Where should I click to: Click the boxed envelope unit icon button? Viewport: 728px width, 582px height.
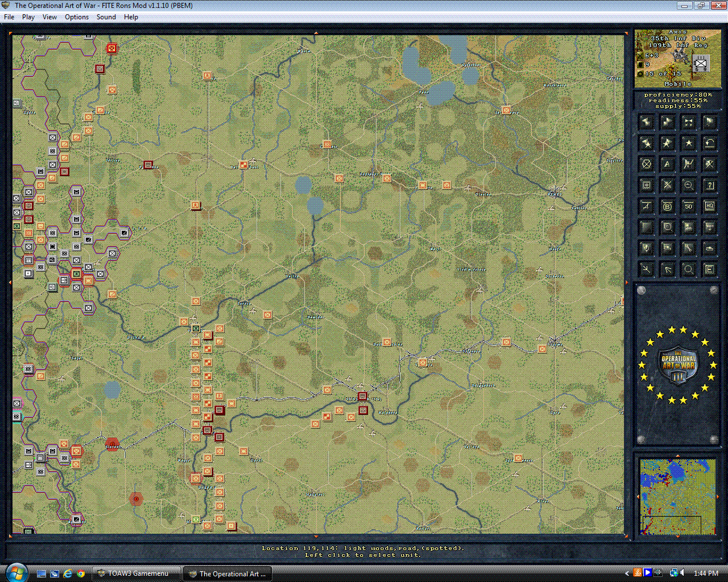(646, 185)
